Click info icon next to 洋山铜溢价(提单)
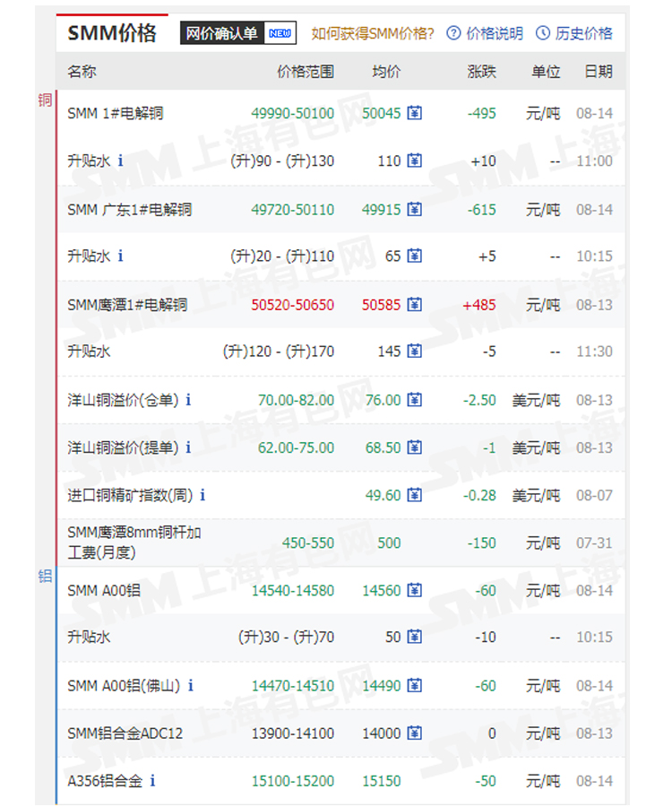The height and width of the screenshot is (807, 672). click(188, 447)
